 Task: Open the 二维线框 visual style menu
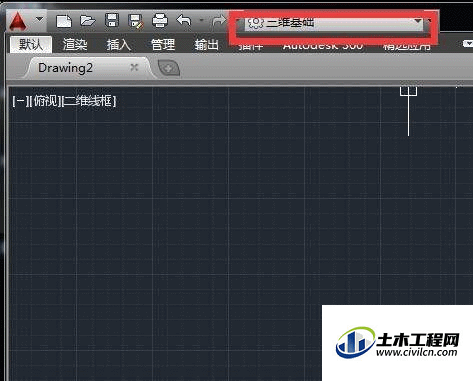click(x=89, y=101)
